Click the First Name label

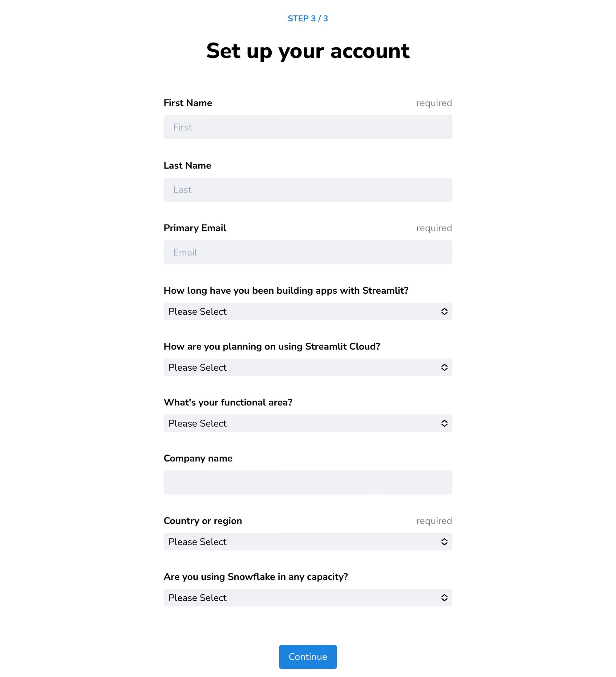[x=188, y=103]
